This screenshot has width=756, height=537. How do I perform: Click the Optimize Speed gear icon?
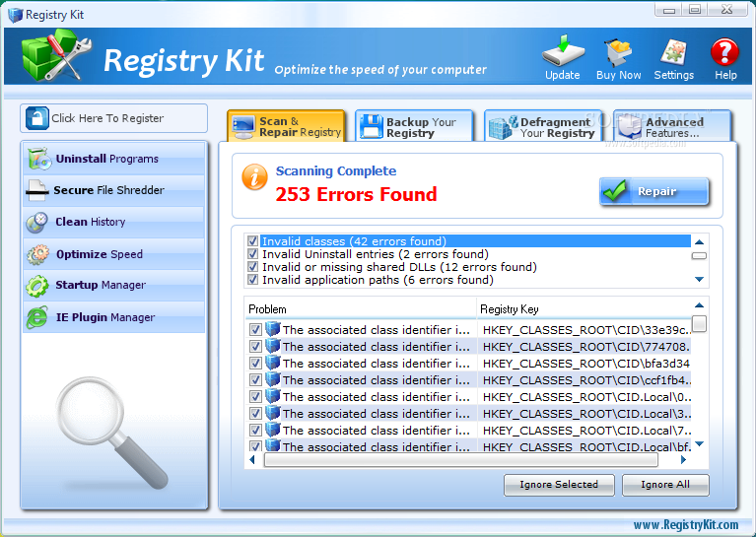[x=37, y=254]
